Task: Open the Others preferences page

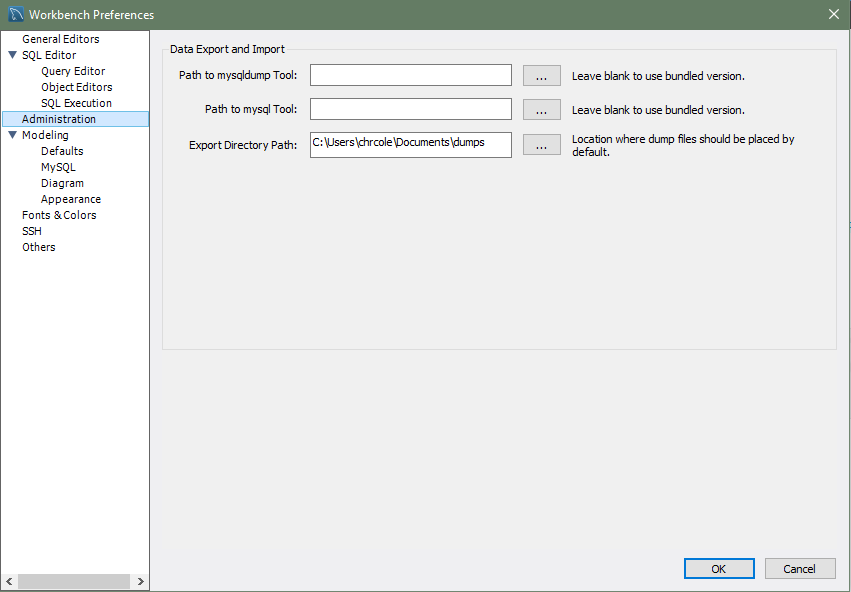Action: point(39,247)
